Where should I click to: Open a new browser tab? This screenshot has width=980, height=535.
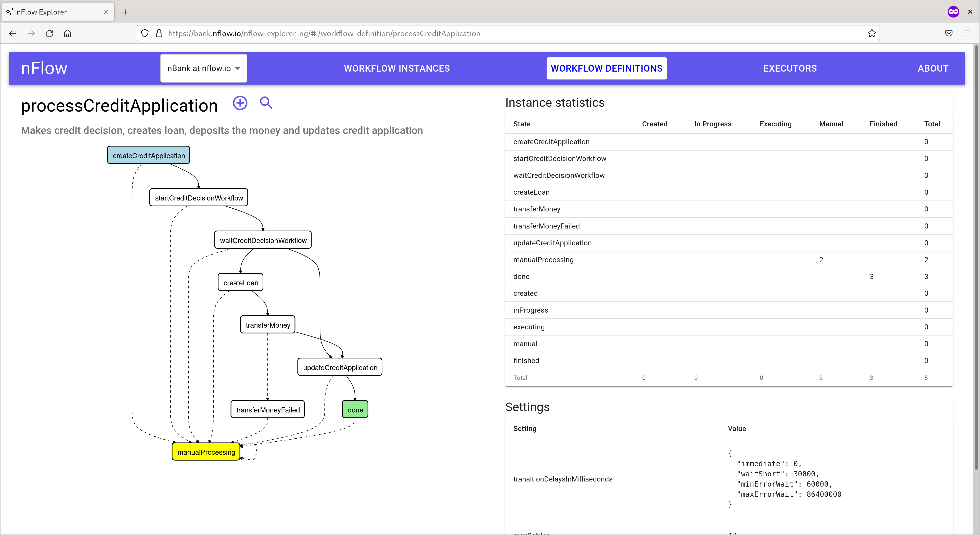tap(125, 12)
